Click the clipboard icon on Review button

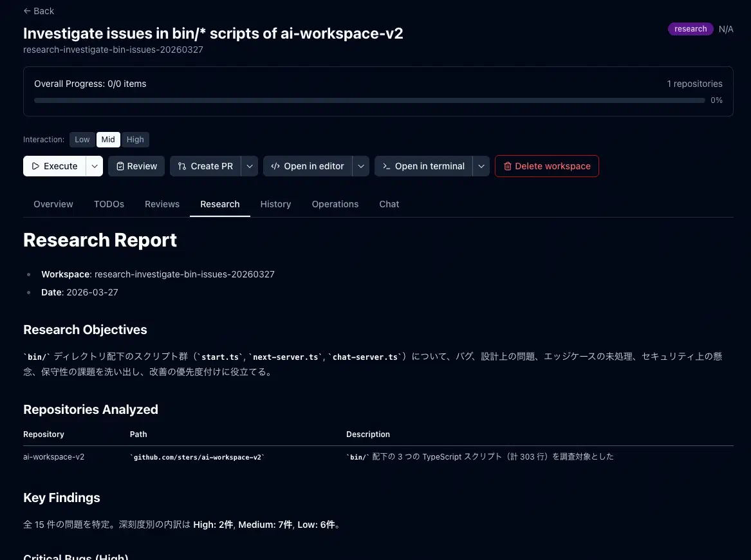120,166
